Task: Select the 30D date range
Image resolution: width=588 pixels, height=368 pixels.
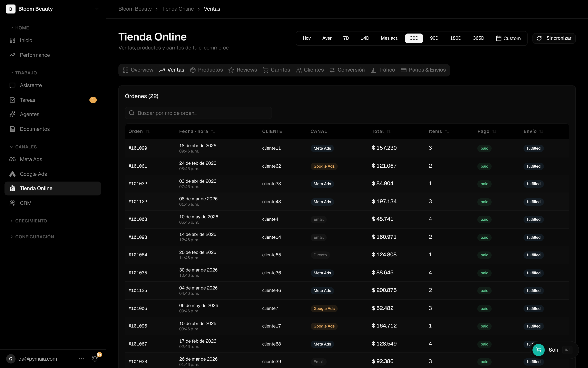Action: tap(414, 38)
